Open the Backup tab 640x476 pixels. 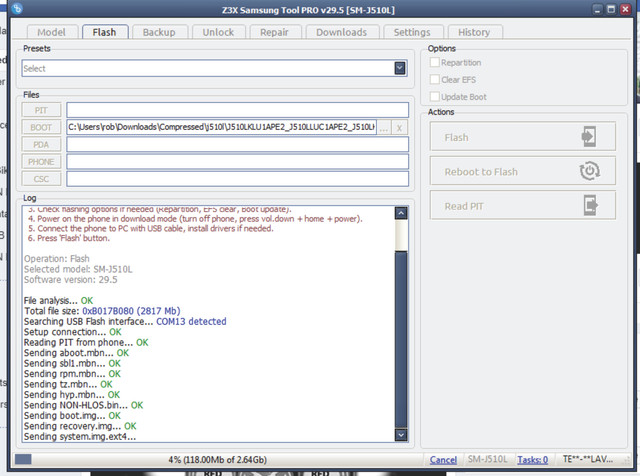point(159,32)
